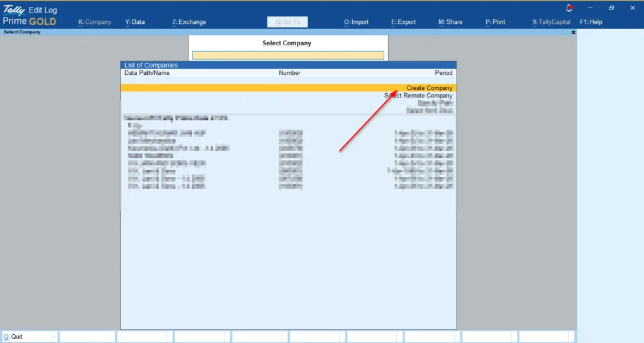Select the Select Remote Company option
The height and width of the screenshot is (343, 644).
[x=418, y=95]
